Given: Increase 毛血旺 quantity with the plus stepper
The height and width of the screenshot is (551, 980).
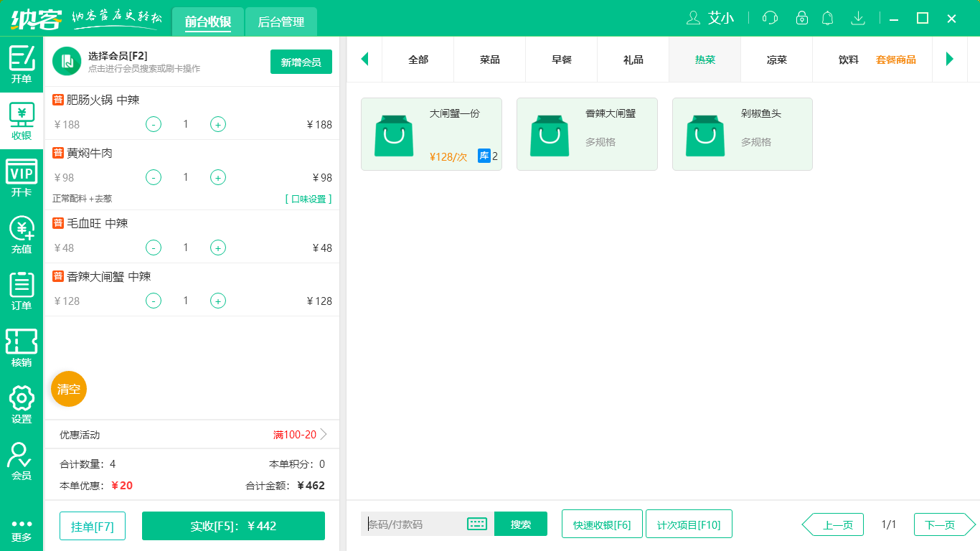Looking at the screenshot, I should pos(217,248).
